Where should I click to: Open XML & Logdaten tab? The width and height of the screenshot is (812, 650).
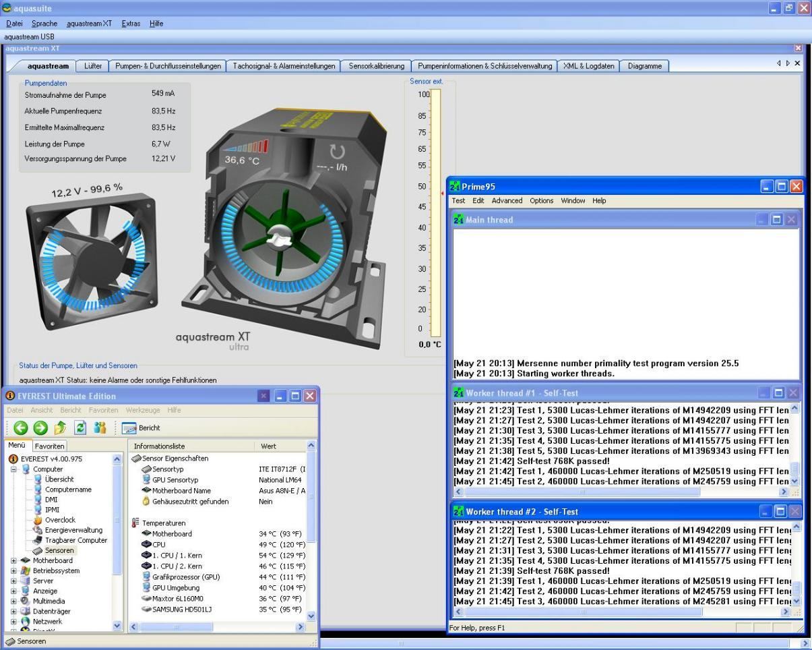tap(589, 66)
